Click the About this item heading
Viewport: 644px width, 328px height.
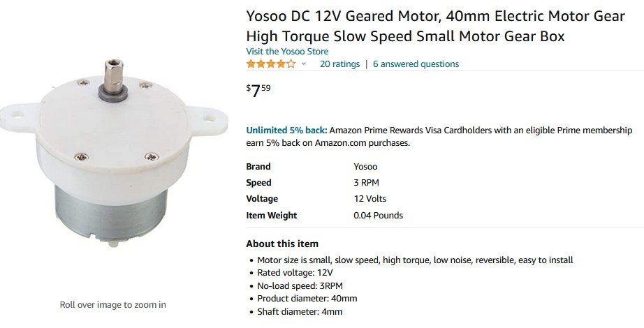click(282, 244)
